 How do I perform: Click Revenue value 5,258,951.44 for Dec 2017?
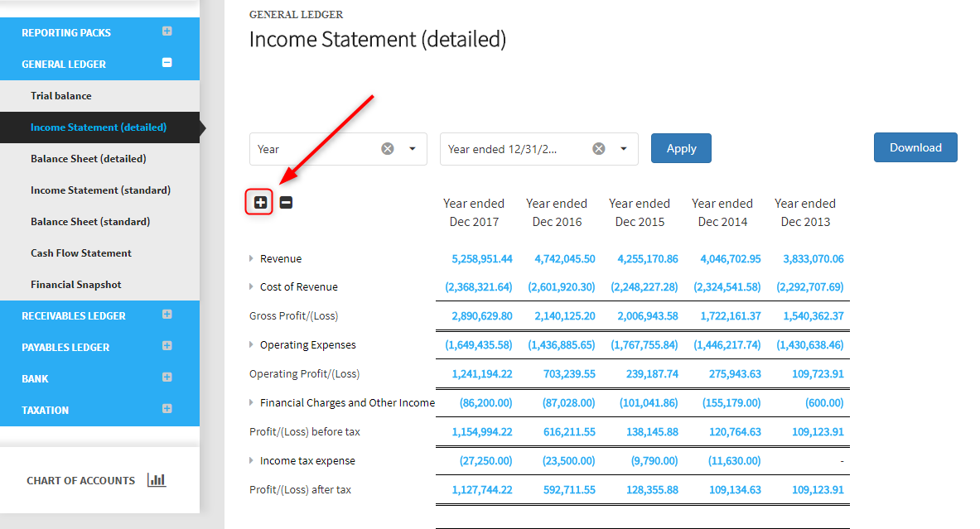[x=482, y=258]
